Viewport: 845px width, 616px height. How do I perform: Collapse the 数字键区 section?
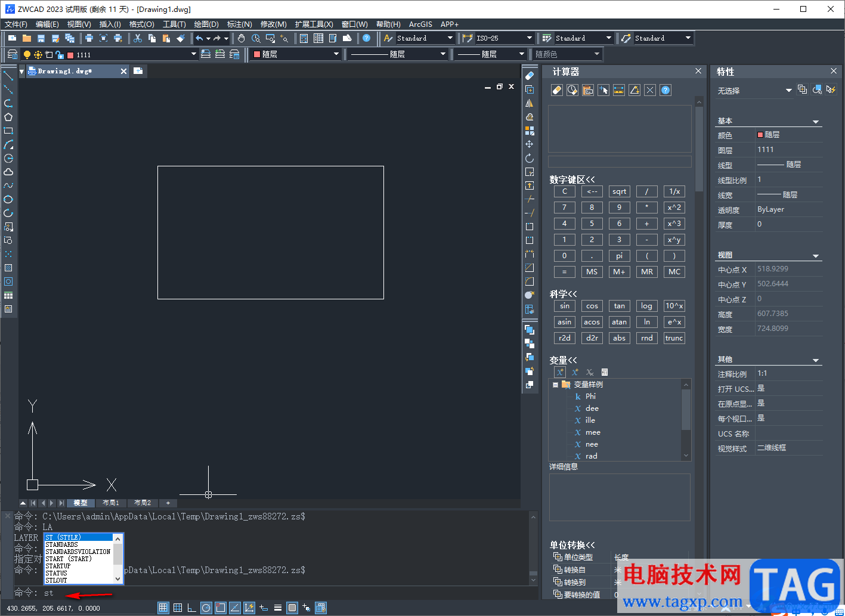pyautogui.click(x=572, y=179)
